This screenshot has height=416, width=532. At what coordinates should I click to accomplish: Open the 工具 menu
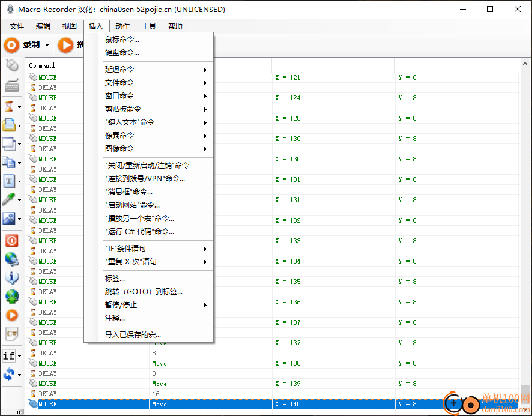point(149,26)
